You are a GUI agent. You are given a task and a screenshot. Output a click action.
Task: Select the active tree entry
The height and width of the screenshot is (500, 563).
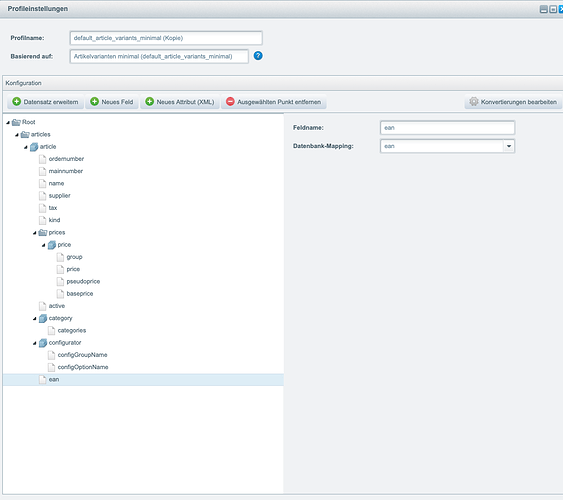coord(57,306)
